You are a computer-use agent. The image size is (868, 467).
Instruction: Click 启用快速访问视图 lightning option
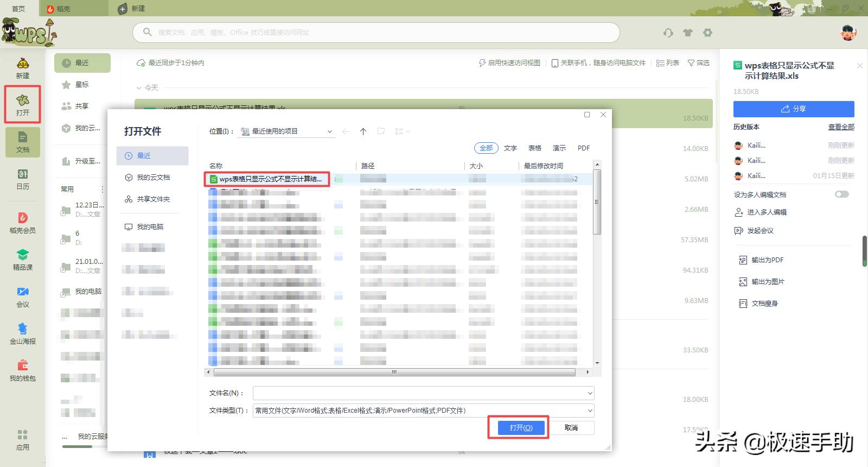[509, 63]
